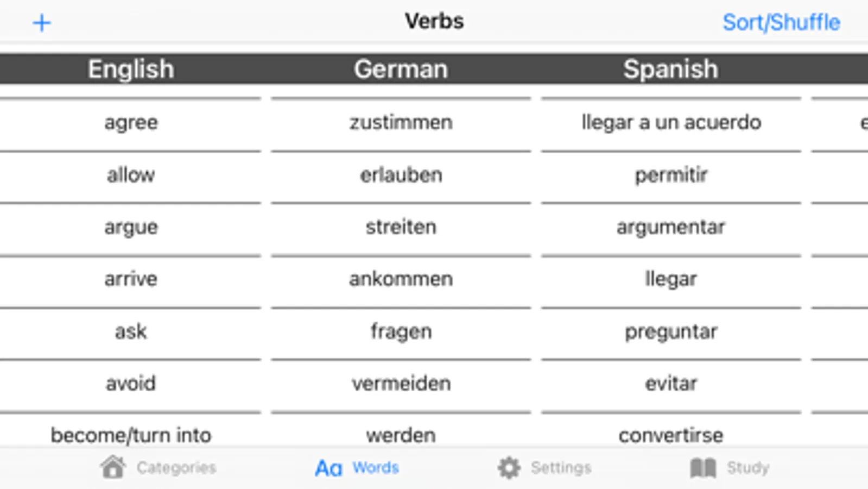
Task: Tap the Categories house icon
Action: point(113,467)
